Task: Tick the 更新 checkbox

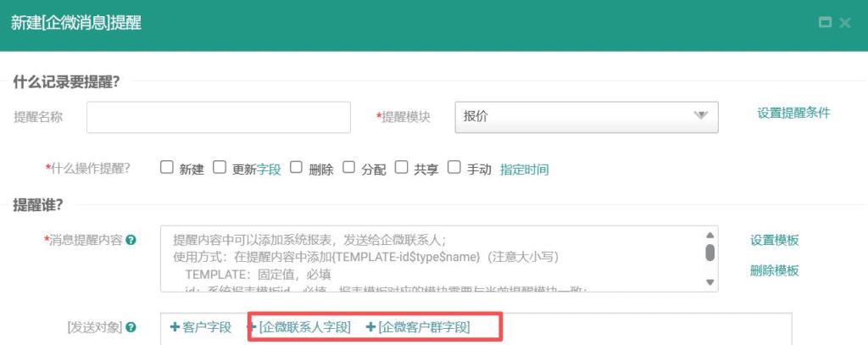Action: point(220,167)
